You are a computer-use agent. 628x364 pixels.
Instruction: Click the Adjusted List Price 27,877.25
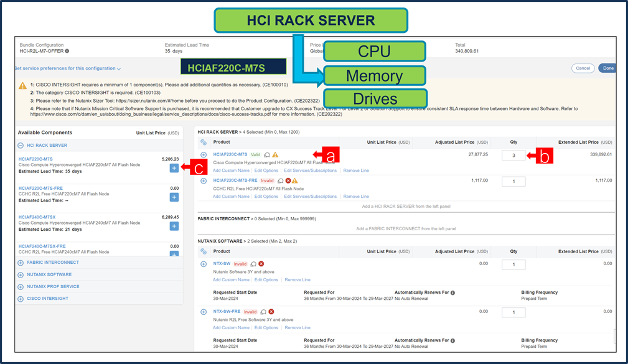(x=478, y=154)
